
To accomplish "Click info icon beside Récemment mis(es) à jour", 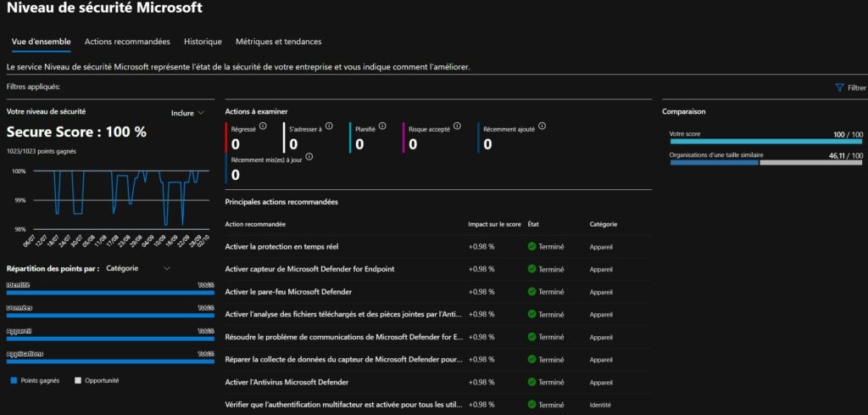I will [309, 157].
